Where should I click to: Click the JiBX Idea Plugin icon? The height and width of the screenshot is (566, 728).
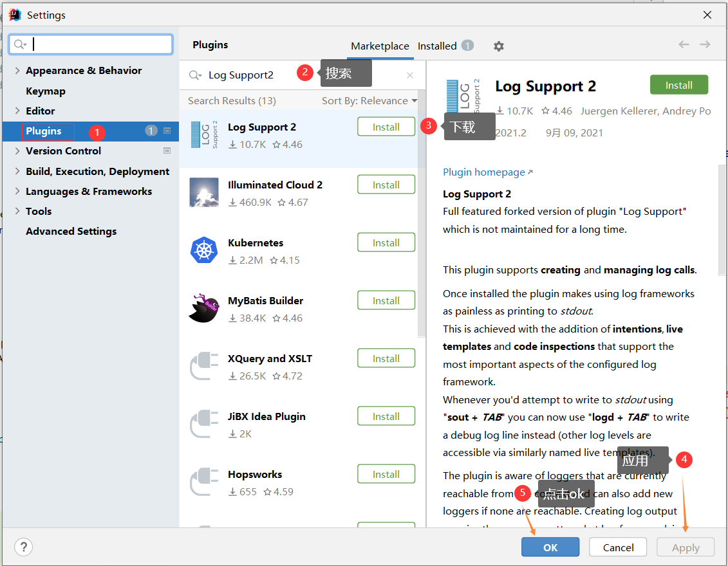pos(204,424)
